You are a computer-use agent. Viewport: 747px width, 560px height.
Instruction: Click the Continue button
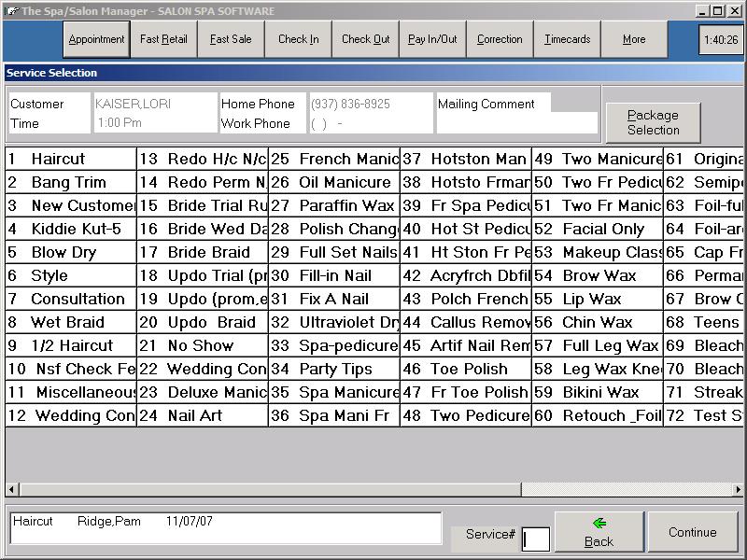(692, 532)
